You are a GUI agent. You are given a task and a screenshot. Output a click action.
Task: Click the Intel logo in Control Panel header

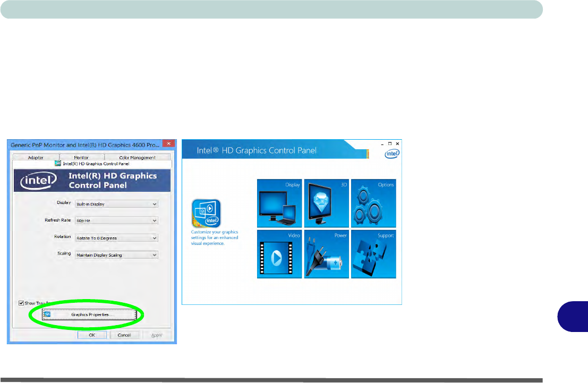392,154
